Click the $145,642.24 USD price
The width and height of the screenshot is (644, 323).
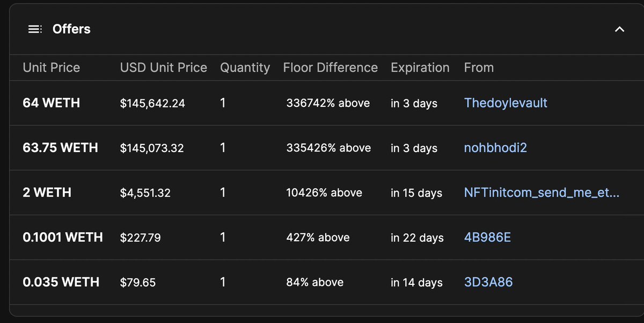click(153, 103)
